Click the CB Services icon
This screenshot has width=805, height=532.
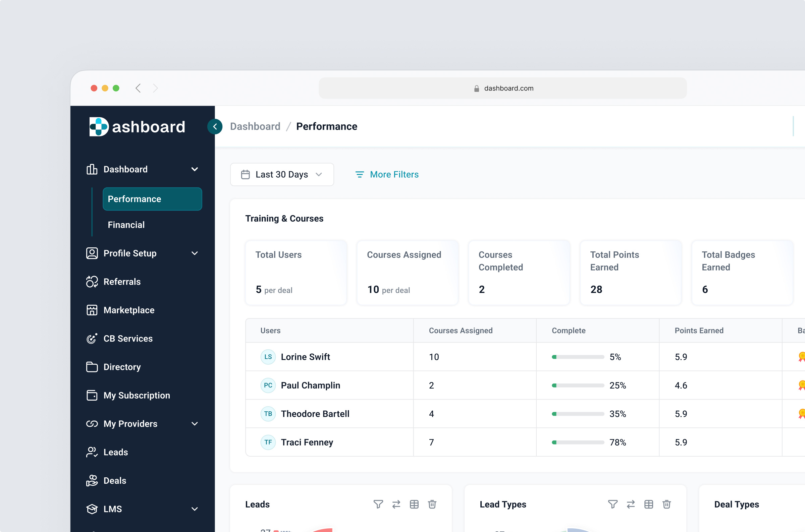coord(92,338)
